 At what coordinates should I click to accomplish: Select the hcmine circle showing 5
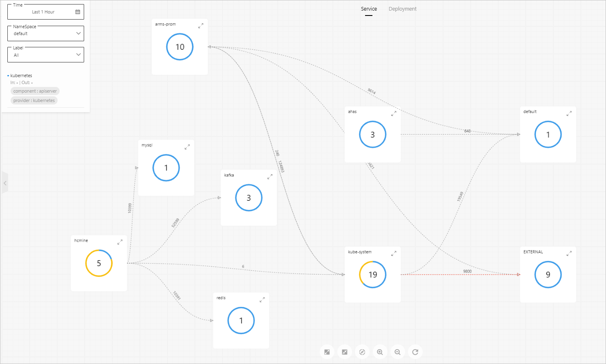point(99,263)
